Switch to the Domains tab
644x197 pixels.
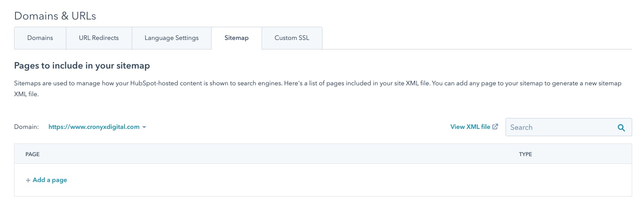click(x=40, y=38)
